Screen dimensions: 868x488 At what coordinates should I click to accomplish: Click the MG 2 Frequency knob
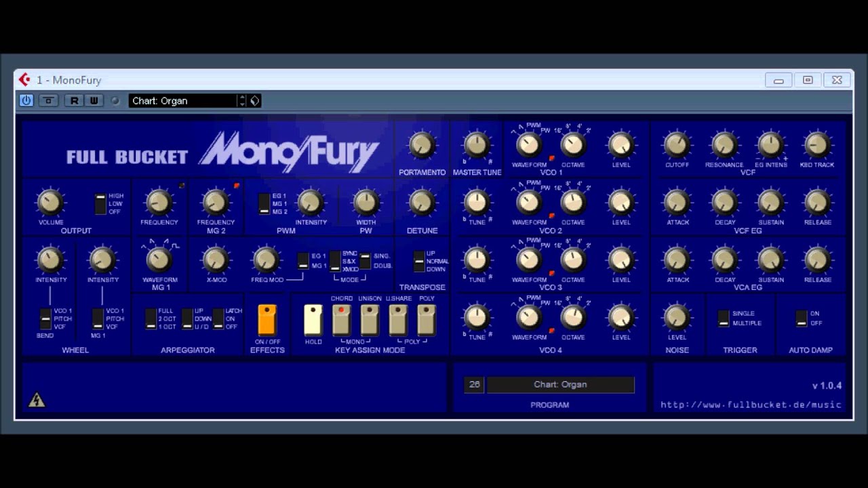click(x=216, y=202)
